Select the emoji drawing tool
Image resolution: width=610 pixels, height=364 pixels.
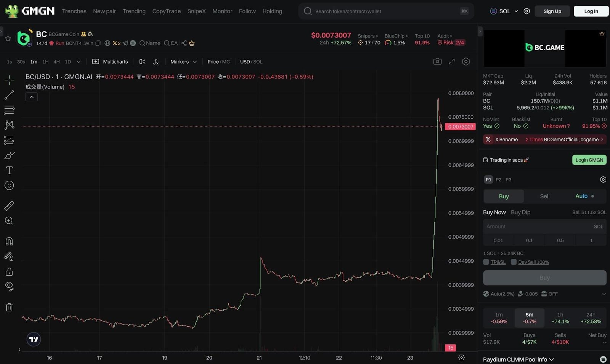[9, 186]
